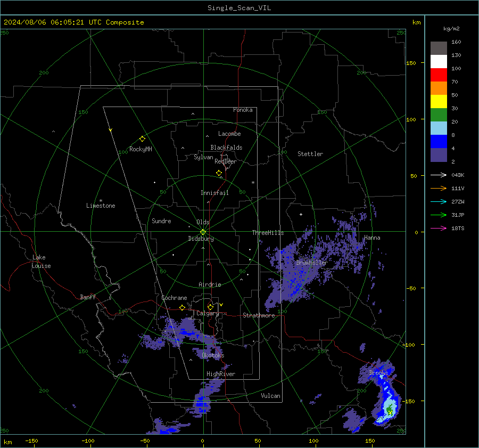Click the Banff town label
The width and height of the screenshot is (479, 448).
point(88,297)
